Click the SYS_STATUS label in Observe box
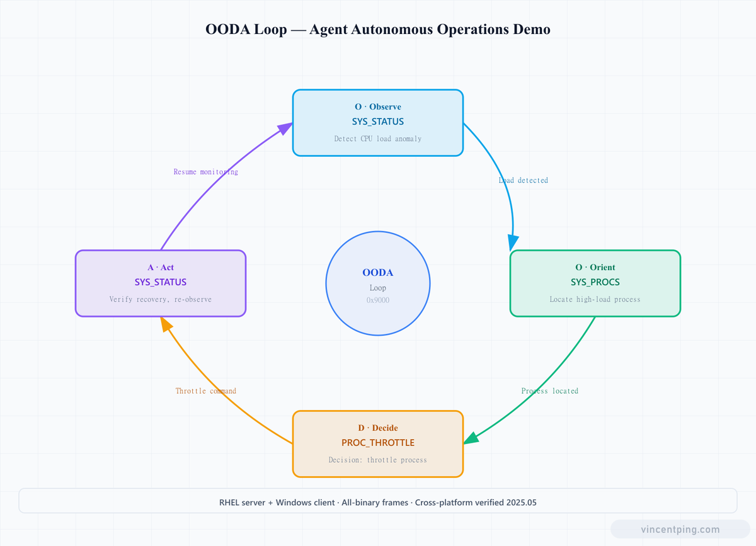 (378, 122)
